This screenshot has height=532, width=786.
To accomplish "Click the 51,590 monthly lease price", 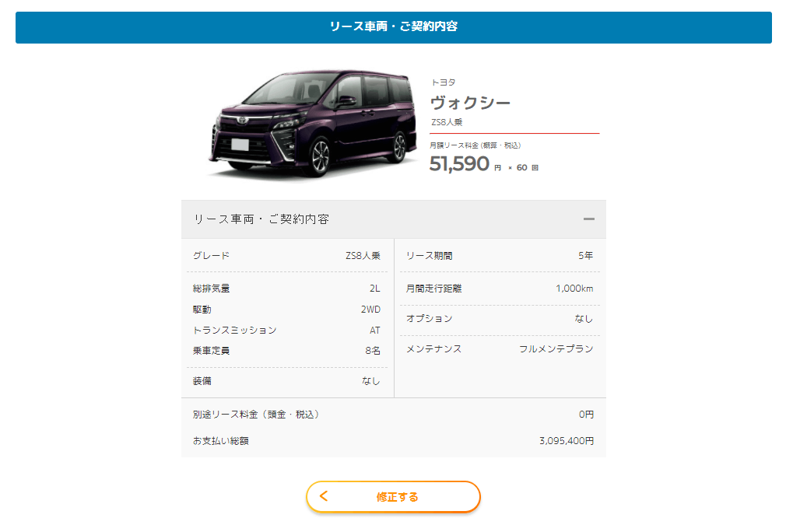I will tap(459, 164).
